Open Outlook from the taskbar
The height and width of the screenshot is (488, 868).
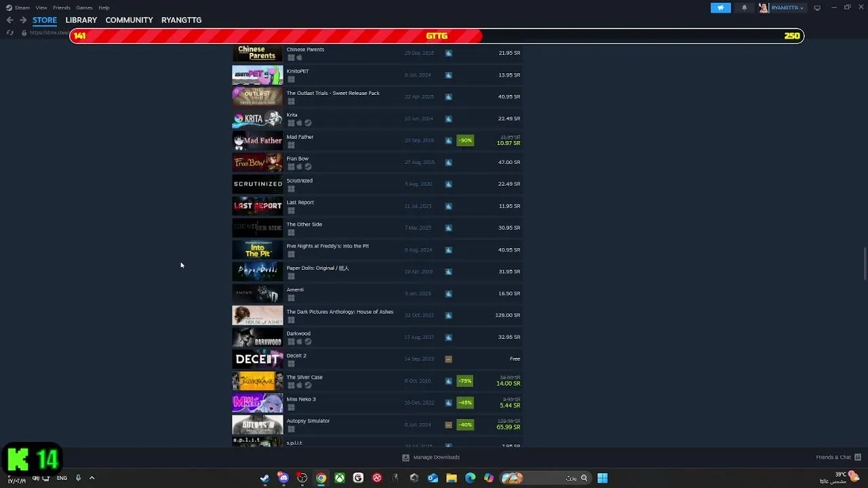click(x=433, y=478)
